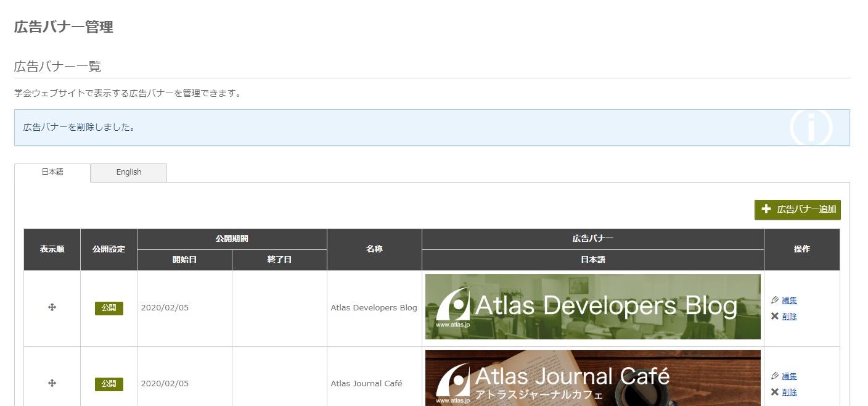Image resolution: width=868 pixels, height=406 pixels.
Task: Open 編集 link for Atlas Journal Café
Action: pyautogui.click(x=789, y=376)
